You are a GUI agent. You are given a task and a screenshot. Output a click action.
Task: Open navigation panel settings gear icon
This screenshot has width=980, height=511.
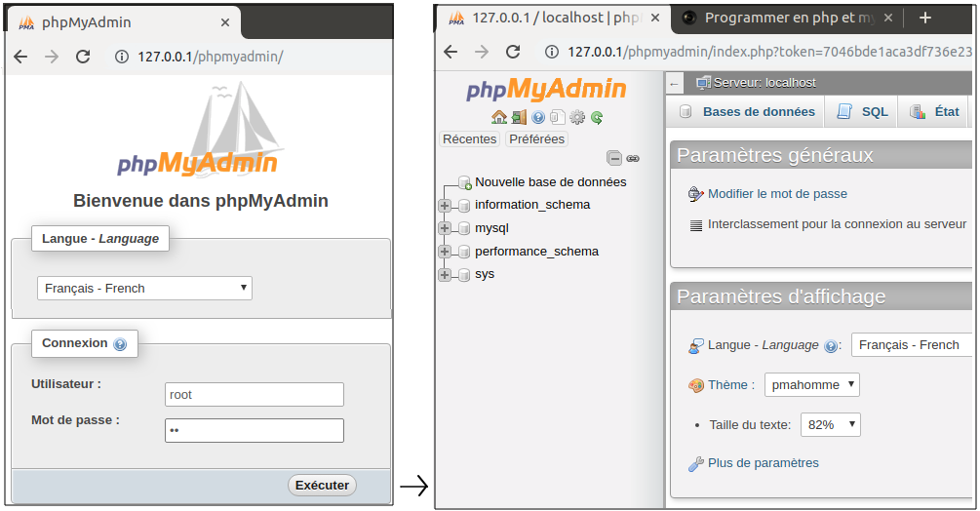pos(577,117)
